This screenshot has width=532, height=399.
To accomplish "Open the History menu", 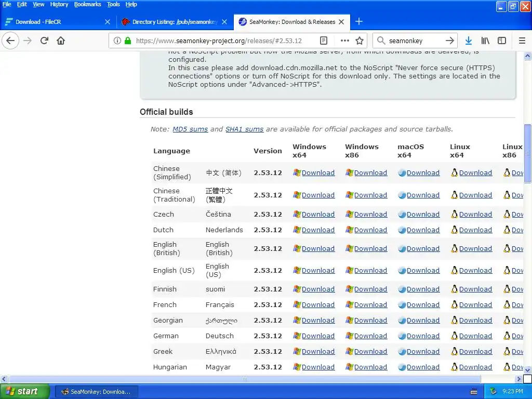I will pos(59,4).
